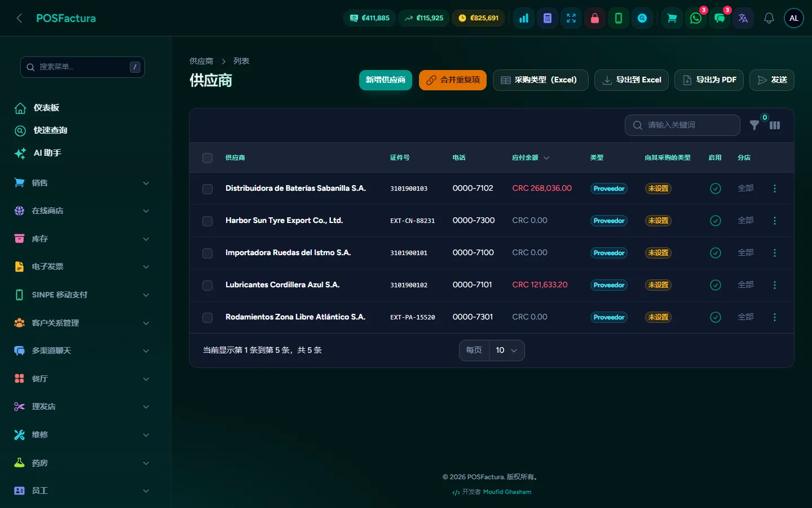The image size is (812, 508).
Task: Click the notification bell icon
Action: pyautogui.click(x=769, y=18)
